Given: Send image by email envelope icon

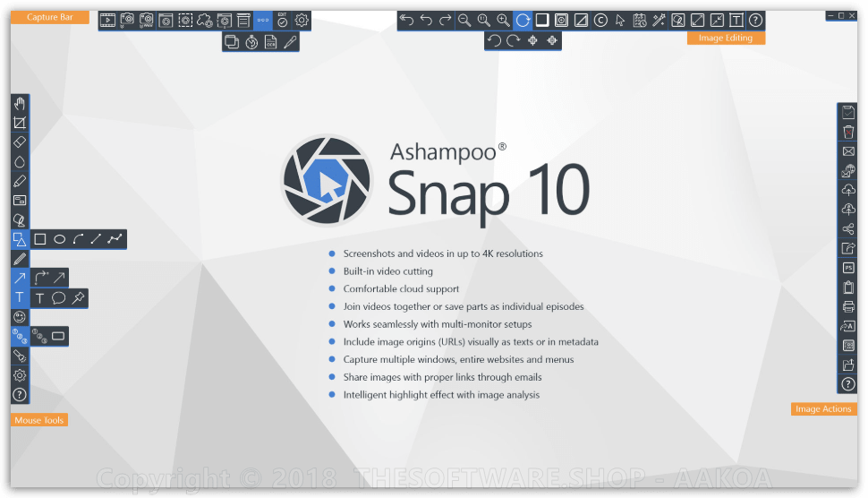Looking at the screenshot, I should coord(848,151).
